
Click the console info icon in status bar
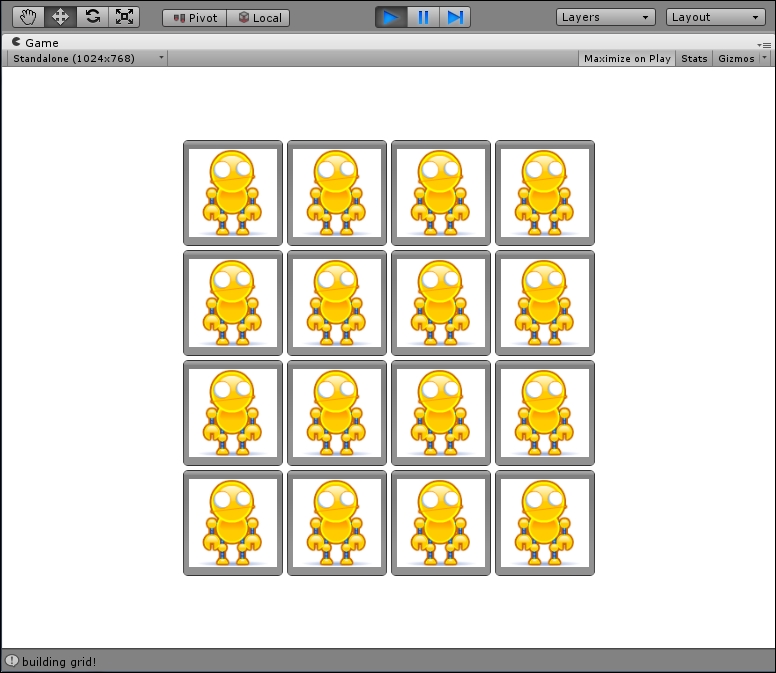tap(11, 661)
